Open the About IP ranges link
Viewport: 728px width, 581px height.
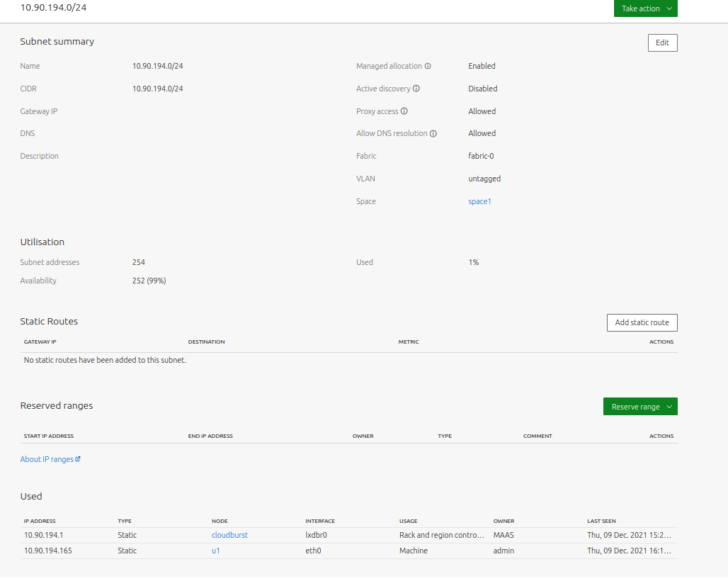pyautogui.click(x=47, y=459)
